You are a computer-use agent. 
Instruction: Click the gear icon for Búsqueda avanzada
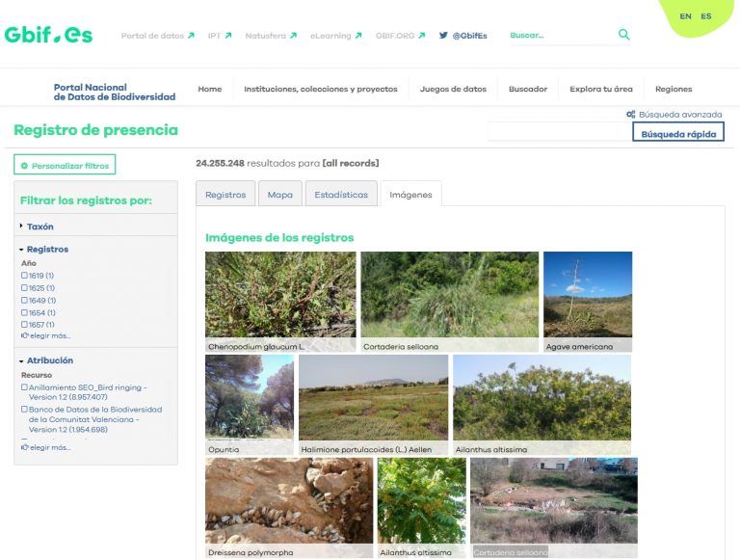tap(630, 115)
